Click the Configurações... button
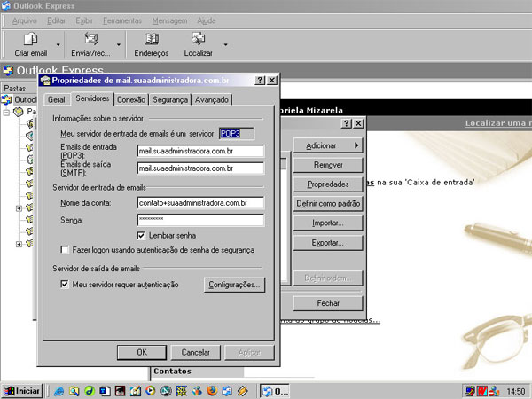Viewport: 532px width, 399px height. [234, 285]
